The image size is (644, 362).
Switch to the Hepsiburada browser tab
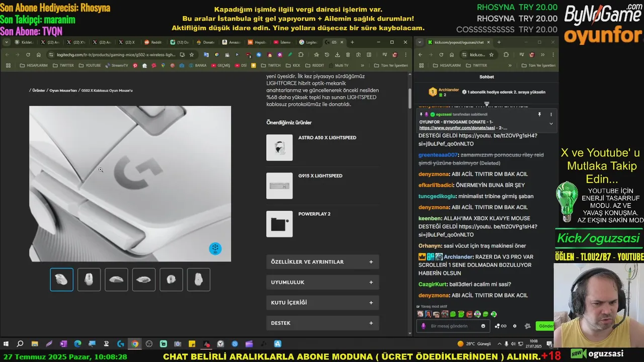pyautogui.click(x=258, y=42)
